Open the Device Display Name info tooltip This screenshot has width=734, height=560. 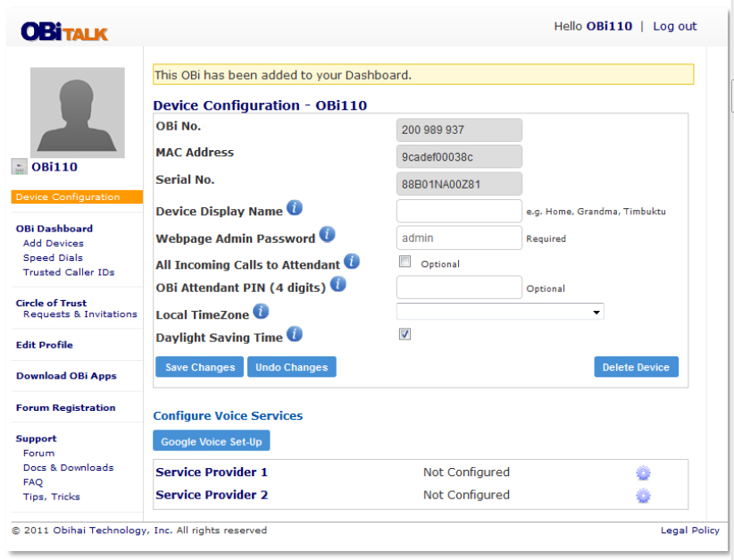(295, 208)
